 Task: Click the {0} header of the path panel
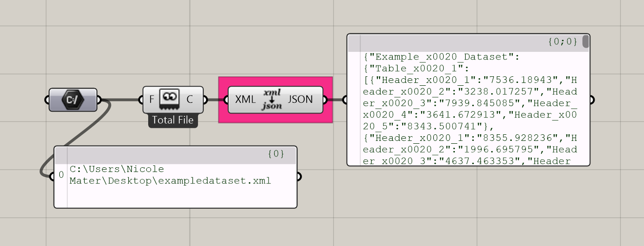(276, 154)
